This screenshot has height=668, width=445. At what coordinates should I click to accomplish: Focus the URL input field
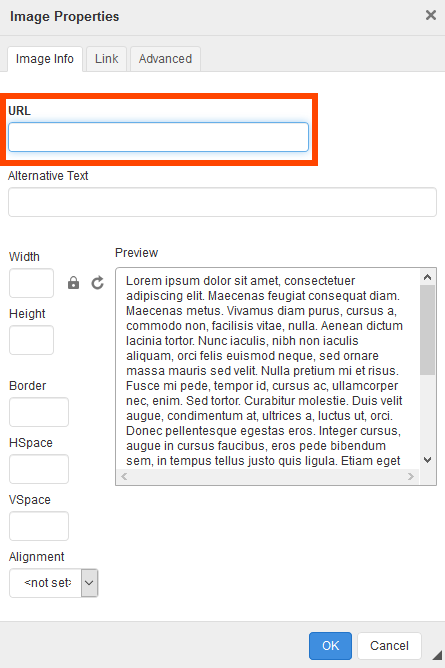(x=158, y=137)
